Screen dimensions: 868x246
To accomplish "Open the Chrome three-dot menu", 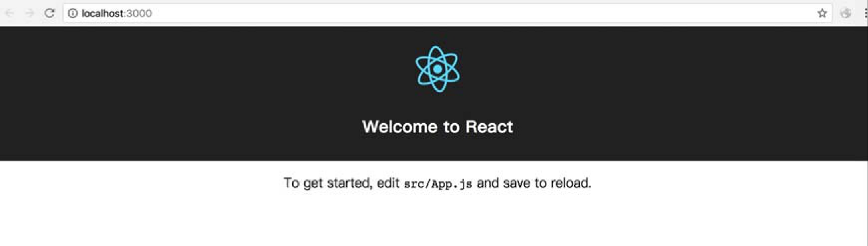I will (x=865, y=13).
